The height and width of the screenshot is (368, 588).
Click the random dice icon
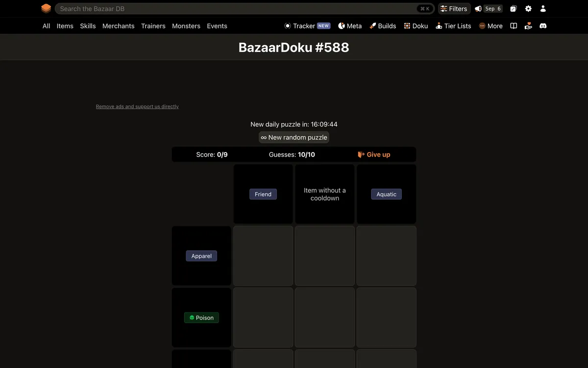513,9
